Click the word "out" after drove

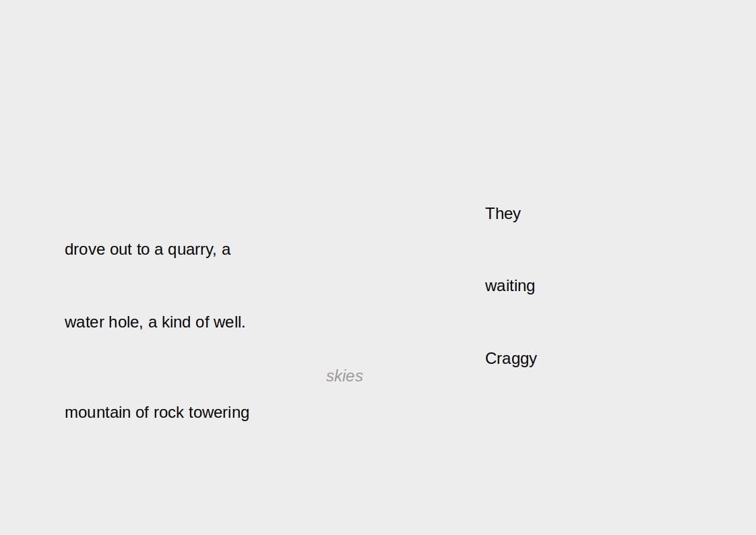click(x=121, y=250)
